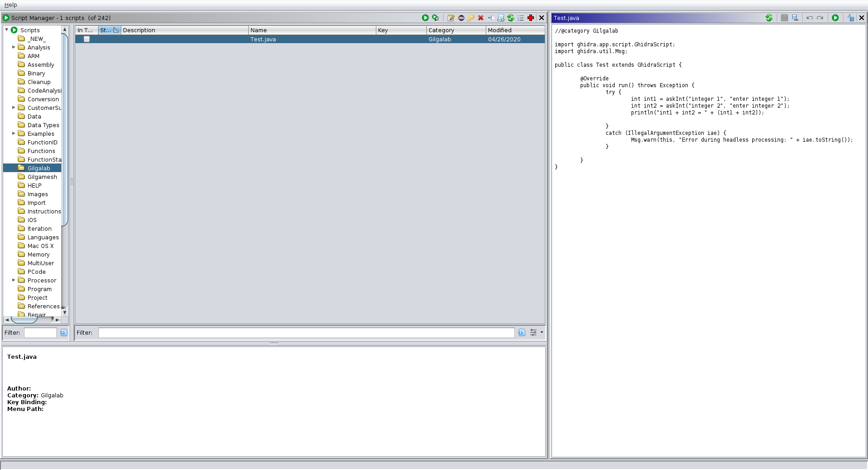Expand the Analysis folder
Viewport: 868px width, 470px height.
14,47
